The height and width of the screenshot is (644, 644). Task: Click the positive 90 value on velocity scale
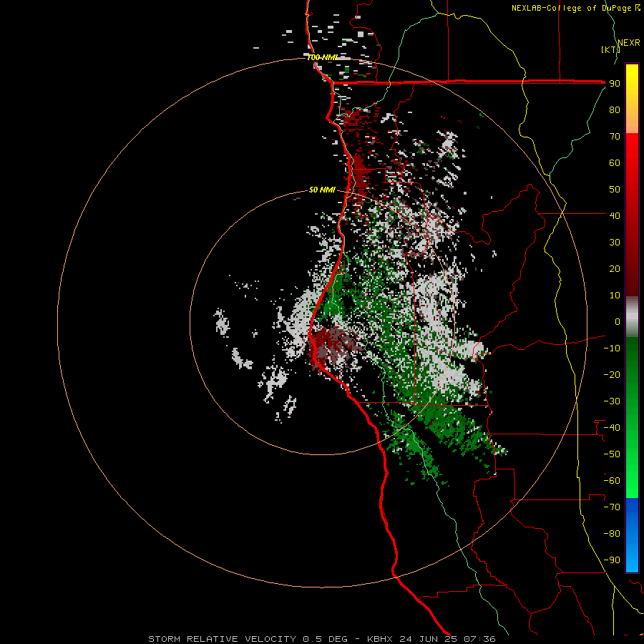615,84
